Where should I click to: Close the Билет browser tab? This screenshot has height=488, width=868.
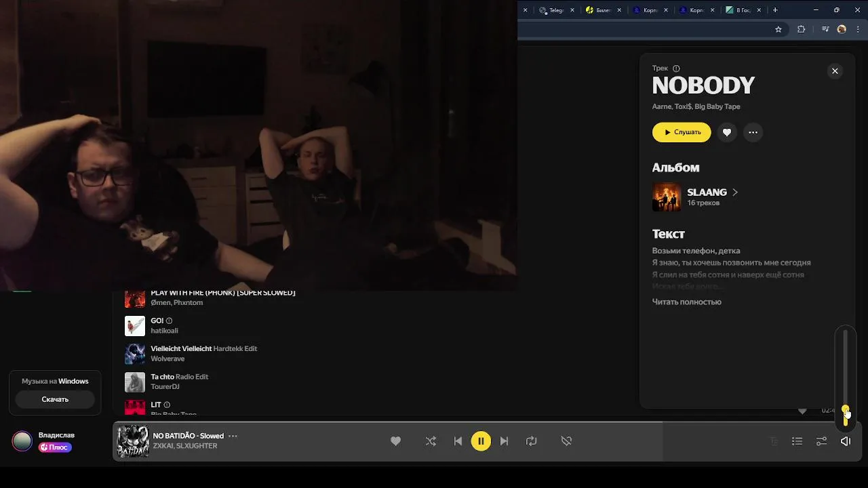pyautogui.click(x=619, y=10)
